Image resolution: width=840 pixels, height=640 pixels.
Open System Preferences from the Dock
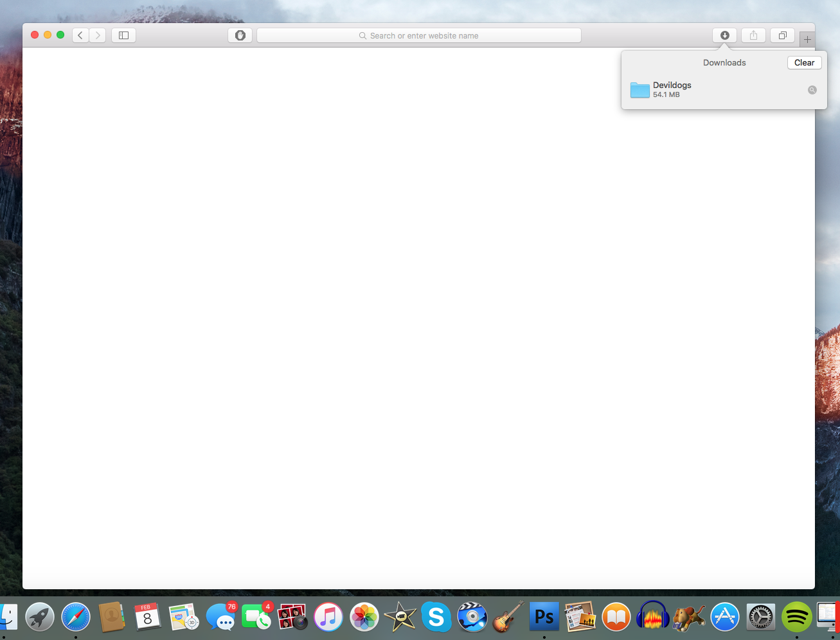click(760, 618)
